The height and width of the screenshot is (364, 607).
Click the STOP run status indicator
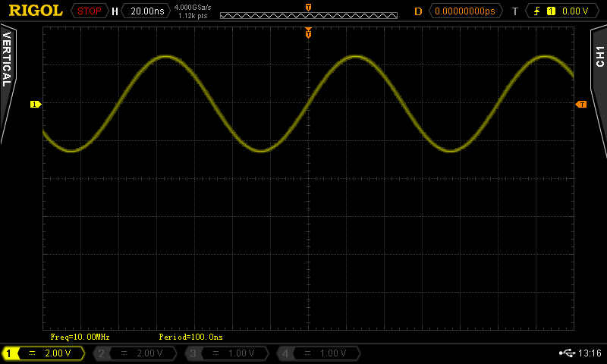coord(90,11)
